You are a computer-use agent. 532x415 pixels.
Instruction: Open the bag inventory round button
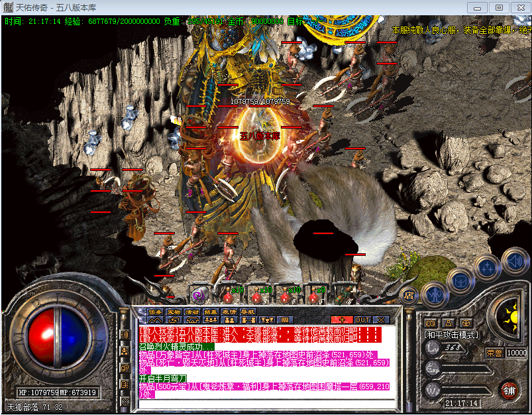[x=460, y=282]
